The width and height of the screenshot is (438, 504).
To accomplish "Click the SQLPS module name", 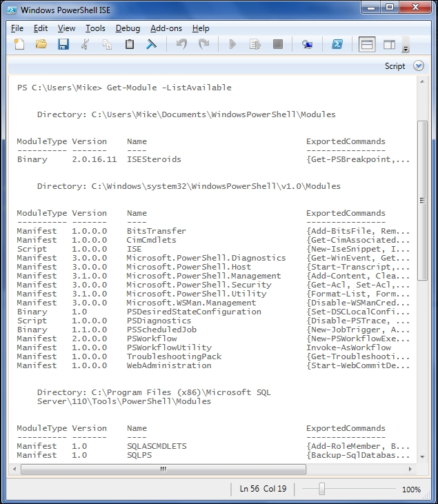I will click(x=139, y=455).
